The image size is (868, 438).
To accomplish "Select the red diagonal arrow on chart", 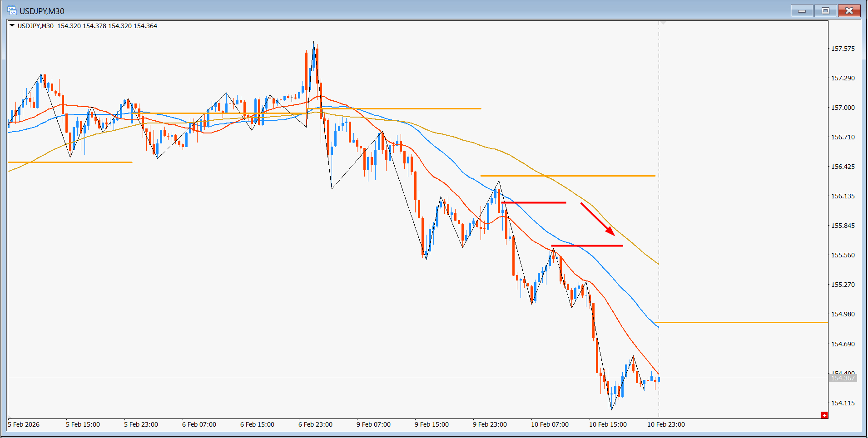I will (597, 219).
